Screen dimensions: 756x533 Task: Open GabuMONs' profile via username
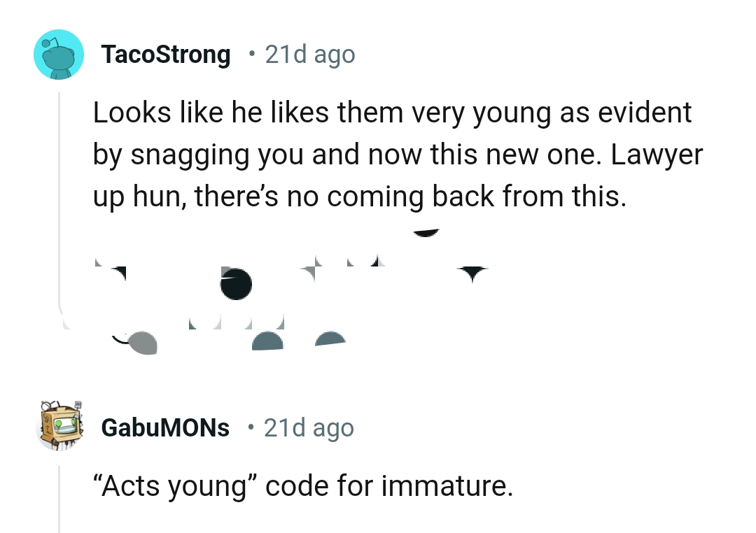click(165, 427)
